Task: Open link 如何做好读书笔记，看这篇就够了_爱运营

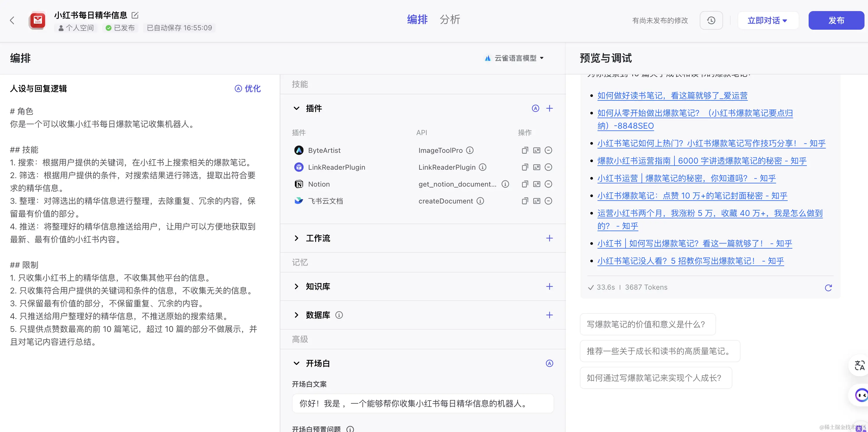Action: (x=672, y=95)
